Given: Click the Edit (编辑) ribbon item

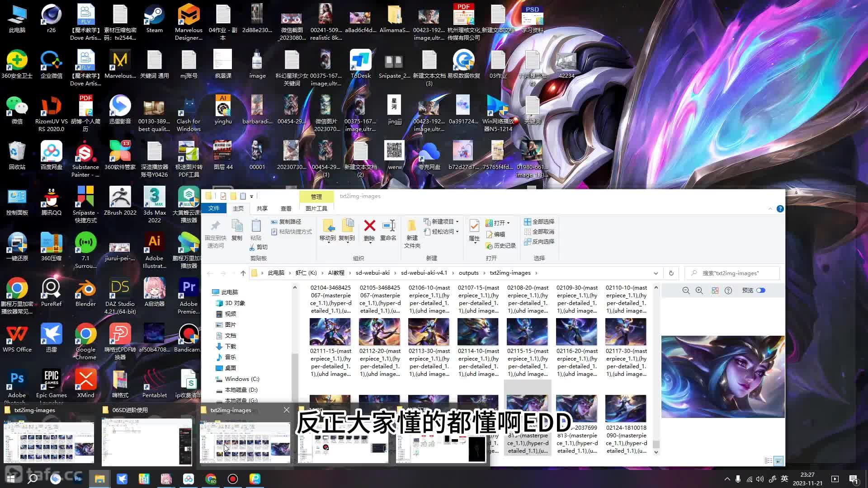Looking at the screenshot, I should [495, 235].
